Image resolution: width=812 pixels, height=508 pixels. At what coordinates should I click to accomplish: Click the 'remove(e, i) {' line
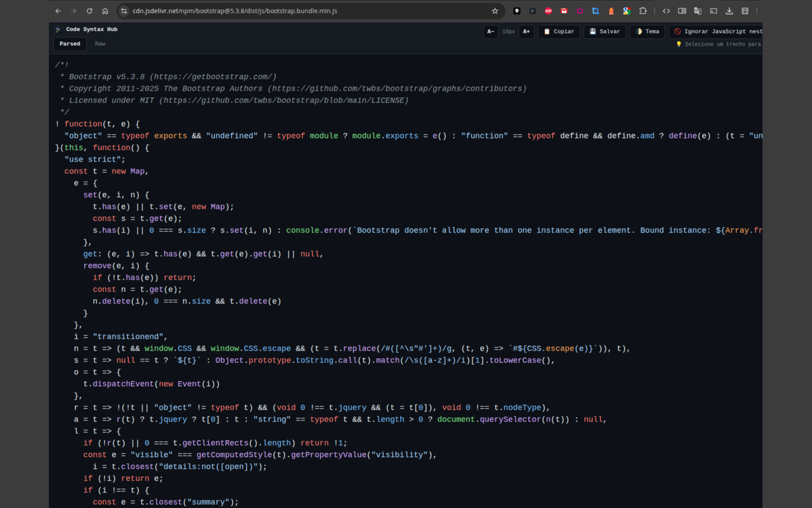[x=116, y=266]
